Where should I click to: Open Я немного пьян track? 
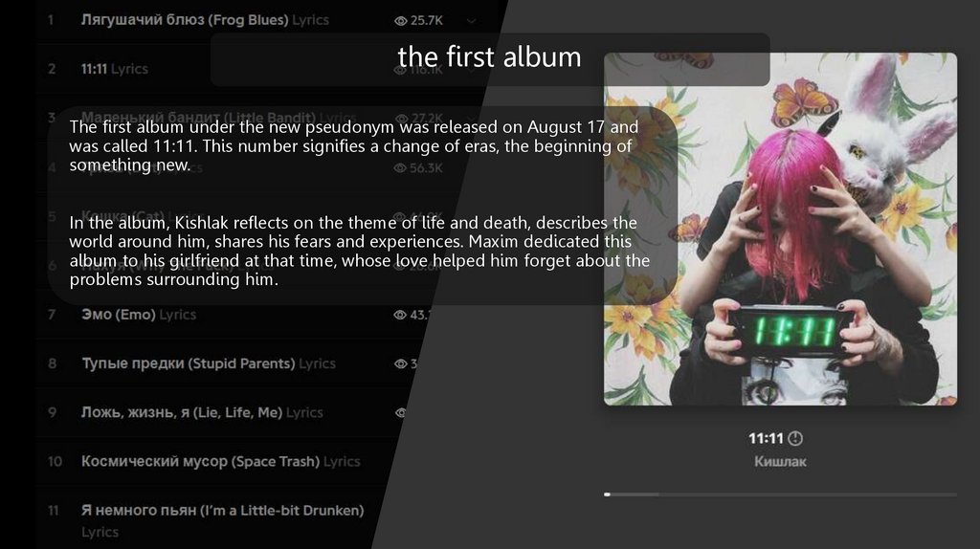[222, 511]
